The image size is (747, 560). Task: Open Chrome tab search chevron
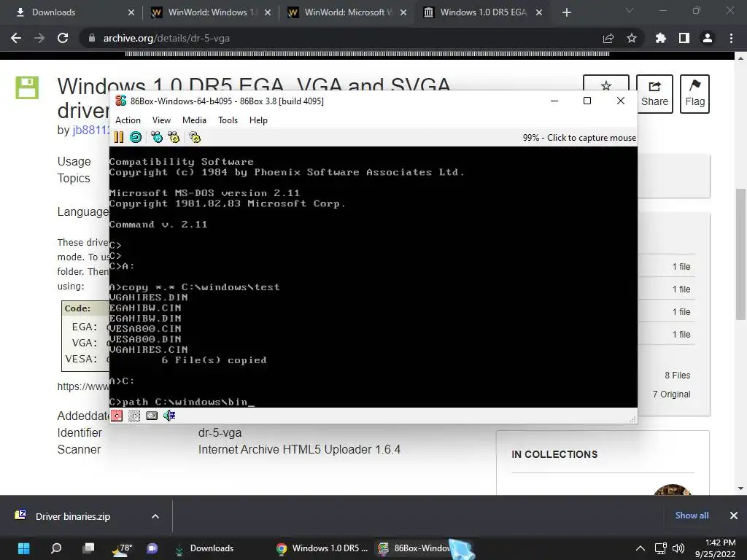(x=630, y=10)
